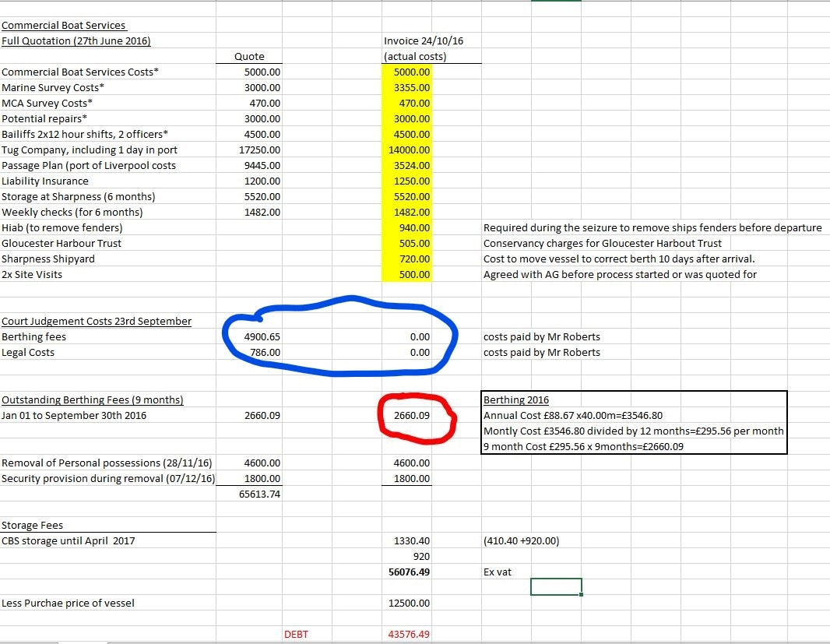Screen dimensions: 830x644
Task: Click the purchase price value 12500.00
Action: [409, 603]
